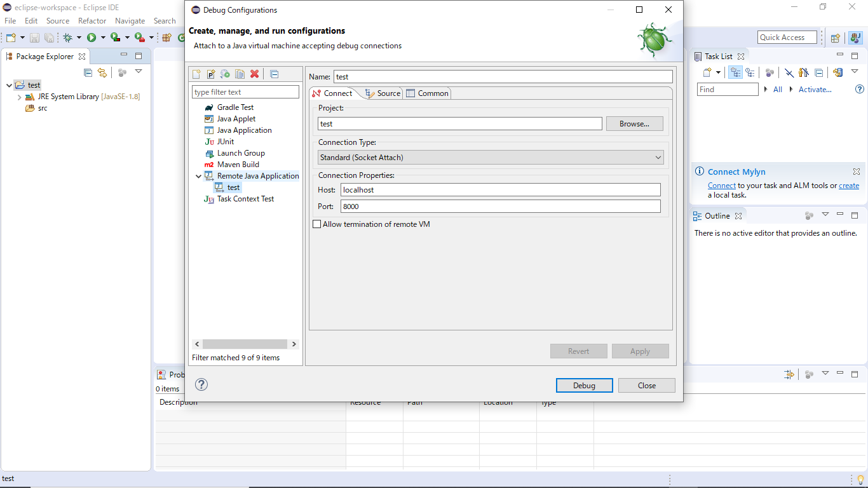Screen dimensions: 868x488
Task: Toggle Categorized view in Task List
Action: 735,72
